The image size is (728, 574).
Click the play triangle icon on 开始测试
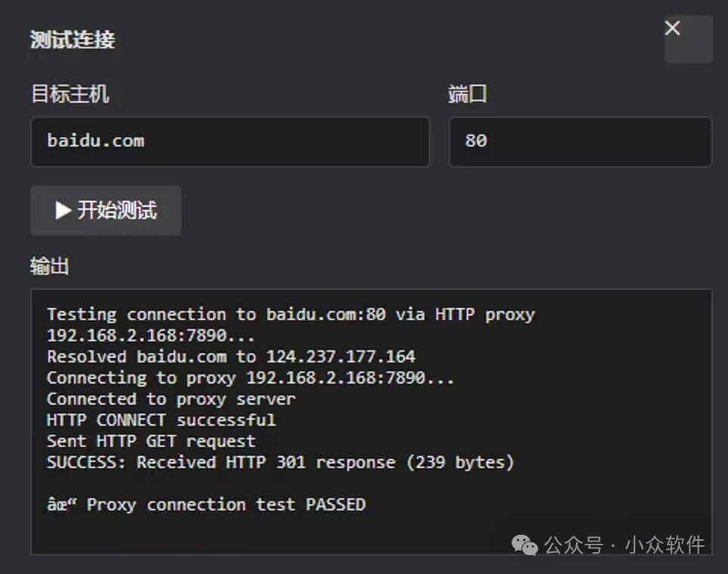[x=63, y=211]
